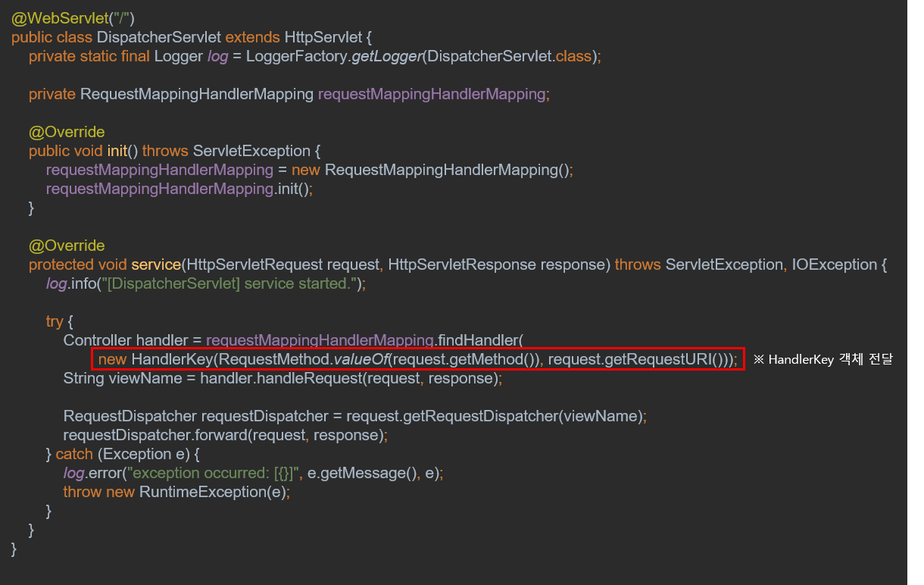Click HttpServlet superclass name after extends
This screenshot has height=585, width=924.
323,37
